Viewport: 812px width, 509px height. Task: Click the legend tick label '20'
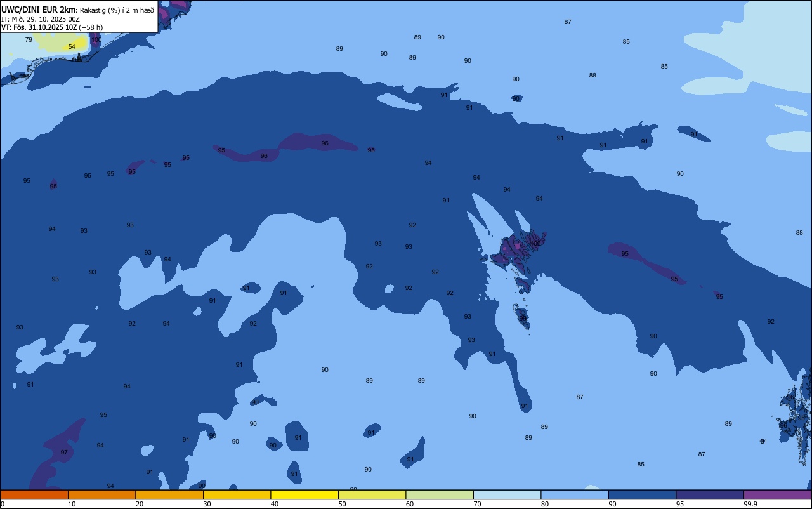[x=140, y=504]
